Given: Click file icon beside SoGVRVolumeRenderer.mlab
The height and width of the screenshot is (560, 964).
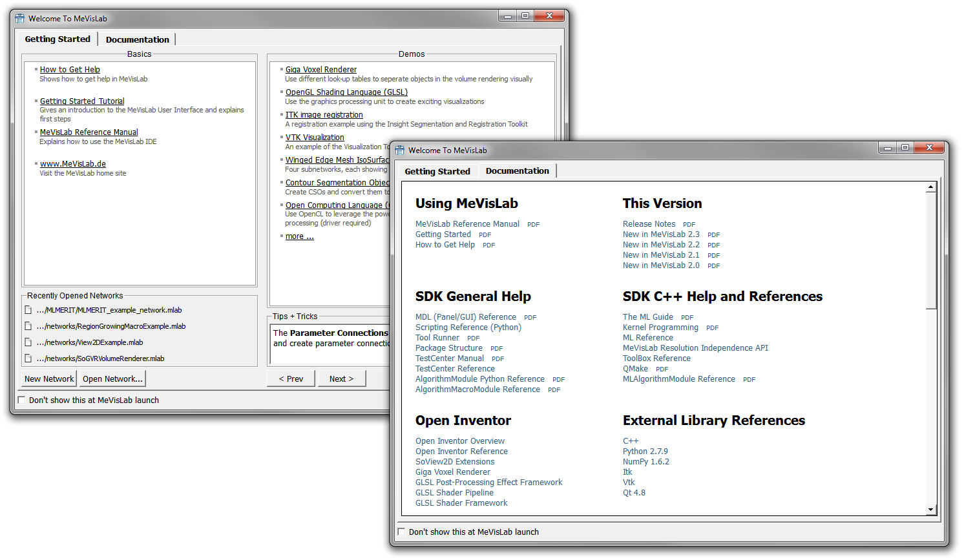Looking at the screenshot, I should coord(28,358).
